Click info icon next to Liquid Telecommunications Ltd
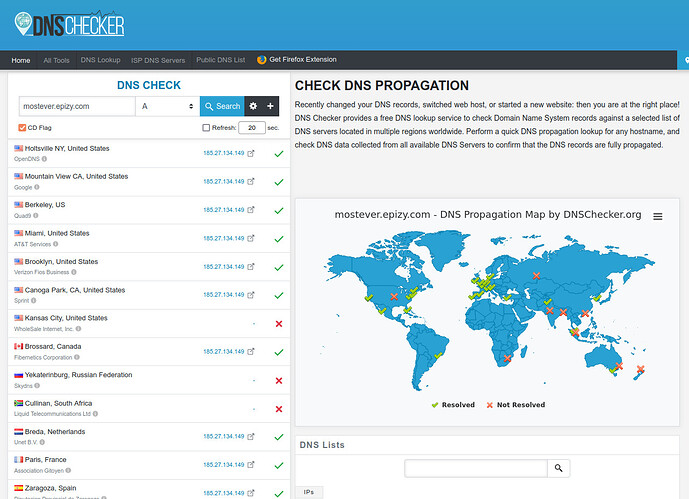This screenshot has width=689, height=499. (95, 414)
